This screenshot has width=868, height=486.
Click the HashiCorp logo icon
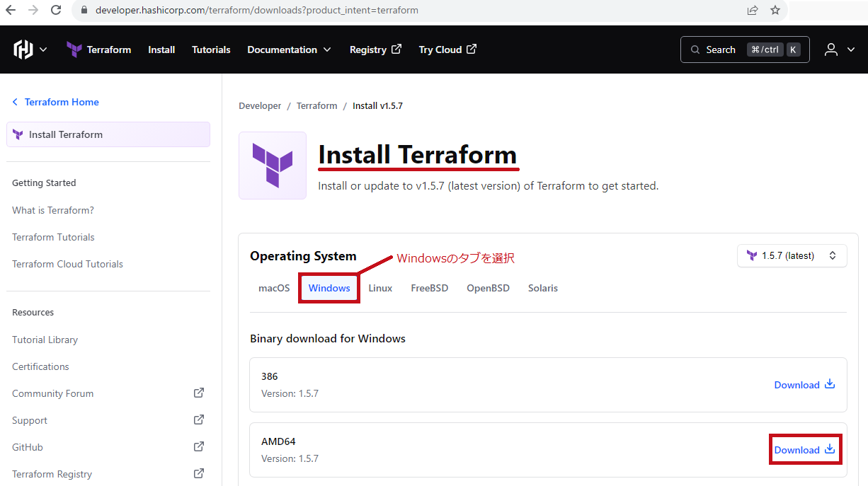pos(23,50)
